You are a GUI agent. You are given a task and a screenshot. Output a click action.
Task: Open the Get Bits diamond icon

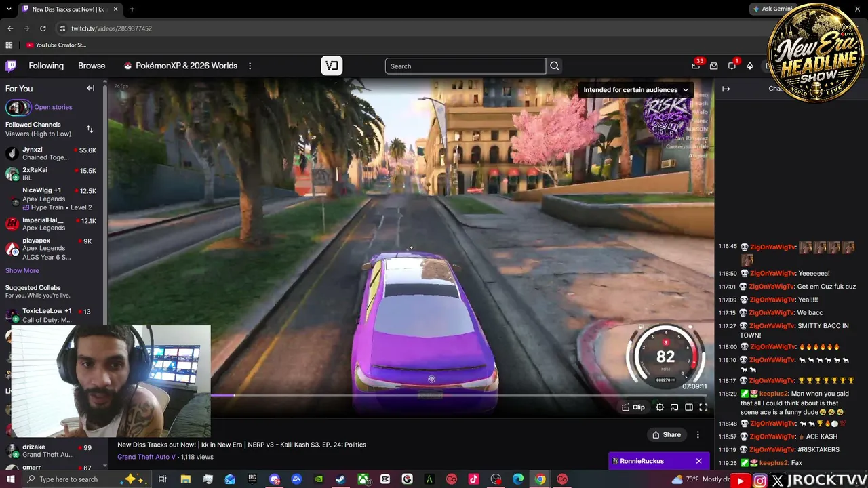click(749, 66)
